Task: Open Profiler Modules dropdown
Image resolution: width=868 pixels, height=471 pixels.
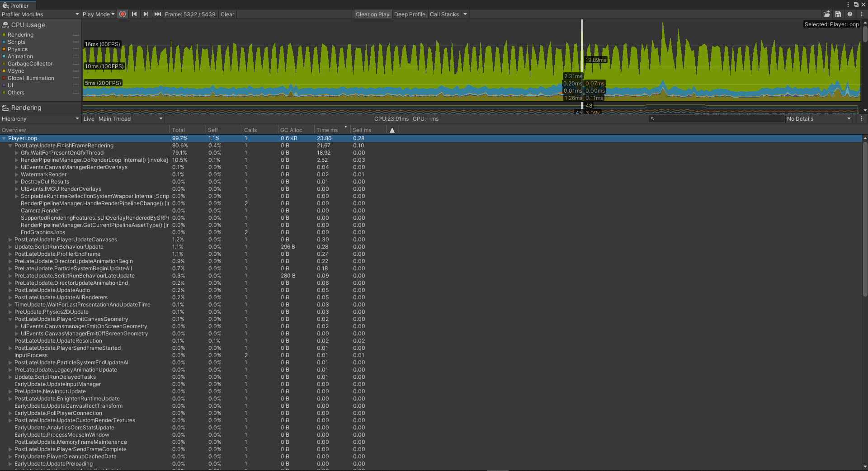Action: click(x=40, y=14)
